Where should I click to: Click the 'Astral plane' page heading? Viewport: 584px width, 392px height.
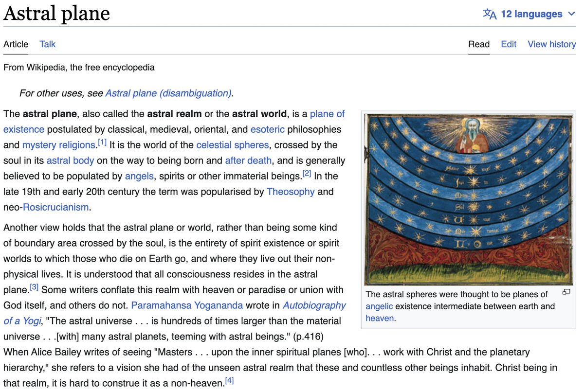(x=57, y=14)
